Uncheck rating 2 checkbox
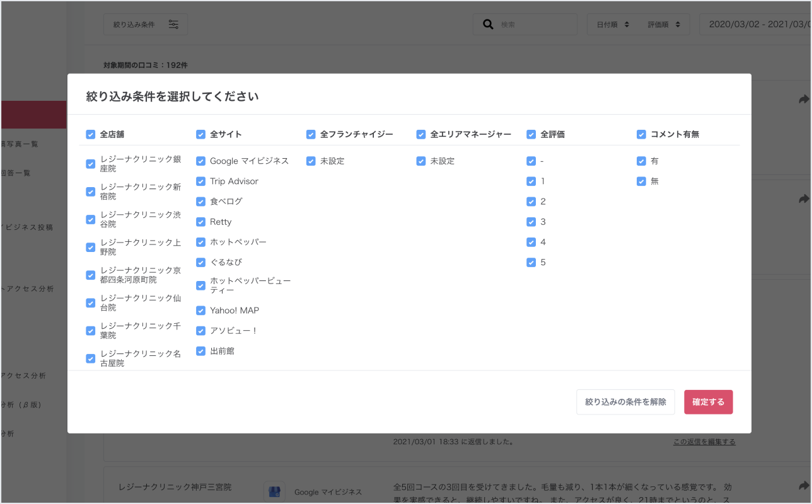This screenshot has width=812, height=504. pyautogui.click(x=531, y=202)
